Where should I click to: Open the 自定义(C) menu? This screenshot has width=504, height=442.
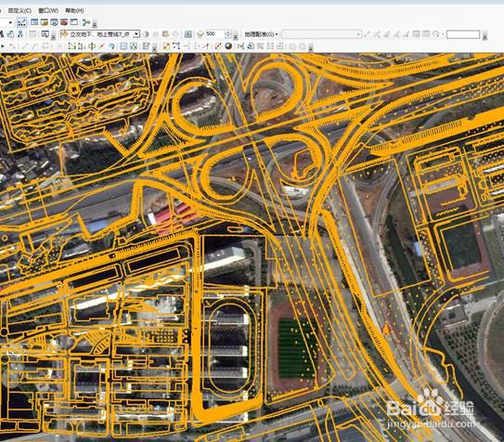click(19, 10)
